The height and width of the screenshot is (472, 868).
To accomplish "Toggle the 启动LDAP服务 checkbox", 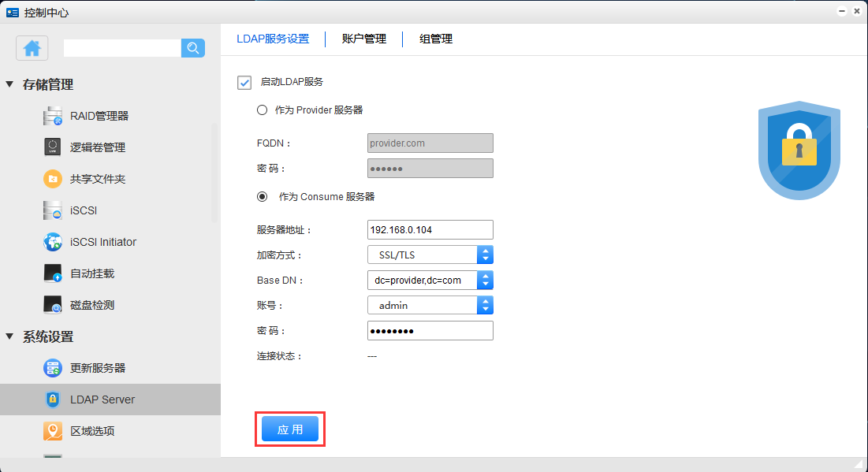I will [244, 82].
